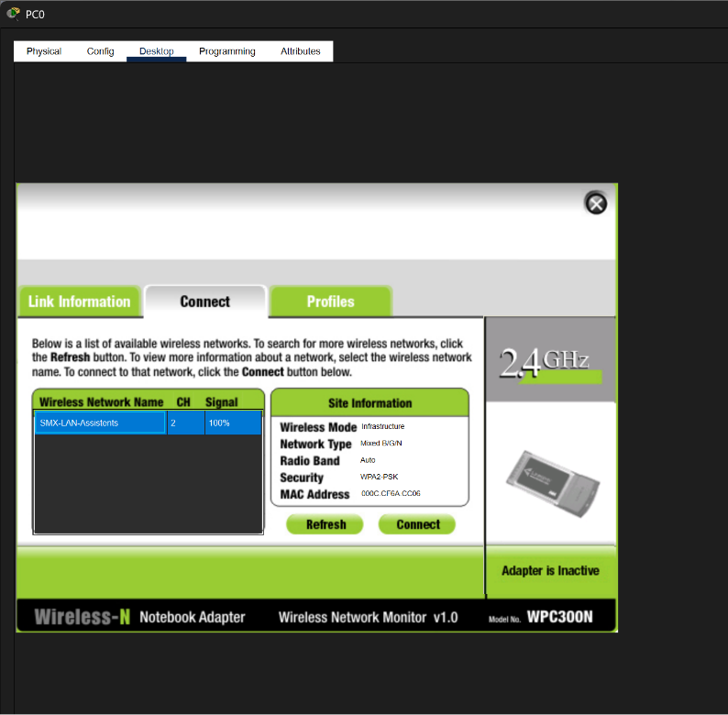The width and height of the screenshot is (728, 715).
Task: Select the Connect tab
Action: click(x=205, y=302)
